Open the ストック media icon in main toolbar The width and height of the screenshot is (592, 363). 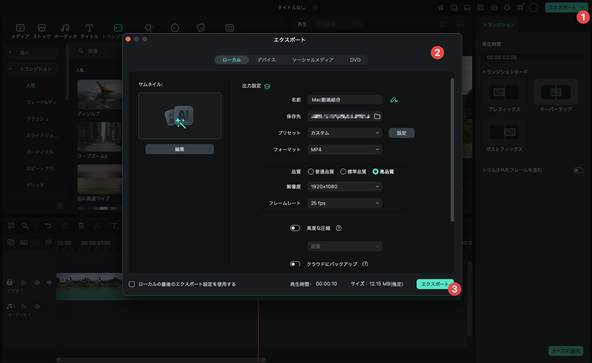pos(42,28)
